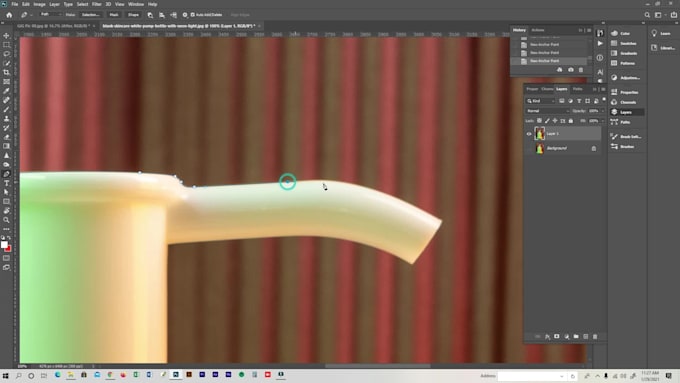Open Layers panel menu

point(603,89)
